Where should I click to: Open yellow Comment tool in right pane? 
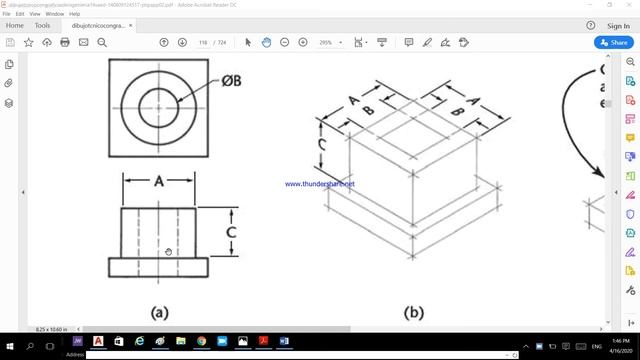[630, 138]
